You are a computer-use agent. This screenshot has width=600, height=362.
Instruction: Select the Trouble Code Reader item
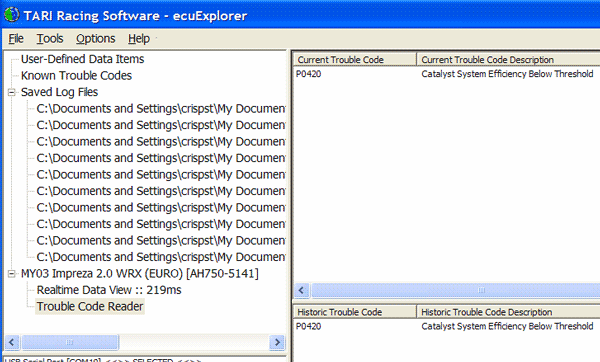90,307
